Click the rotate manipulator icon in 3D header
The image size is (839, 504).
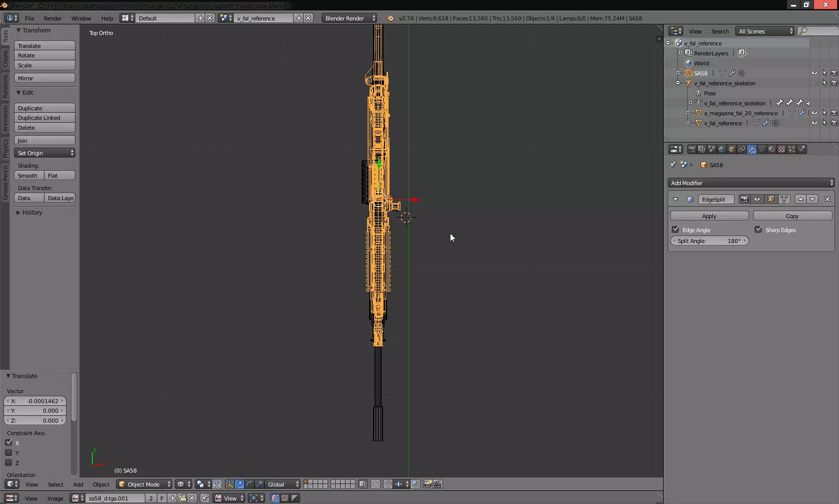tap(249, 484)
